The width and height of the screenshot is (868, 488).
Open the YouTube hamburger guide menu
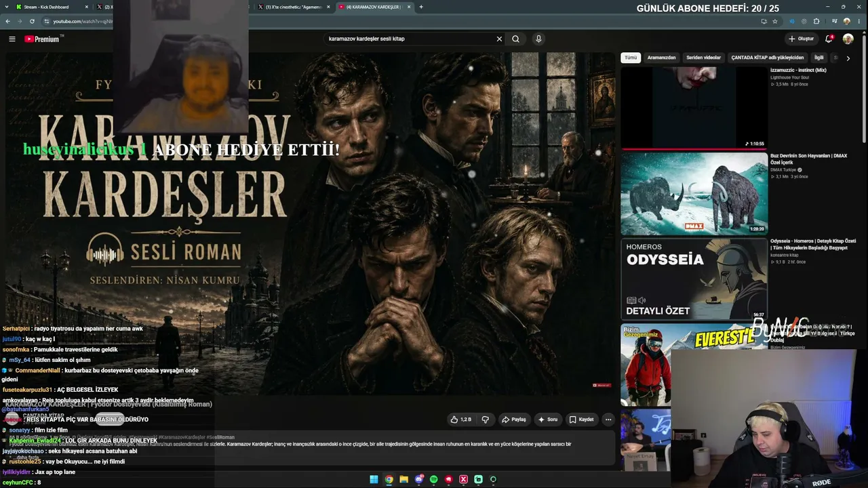(x=12, y=39)
